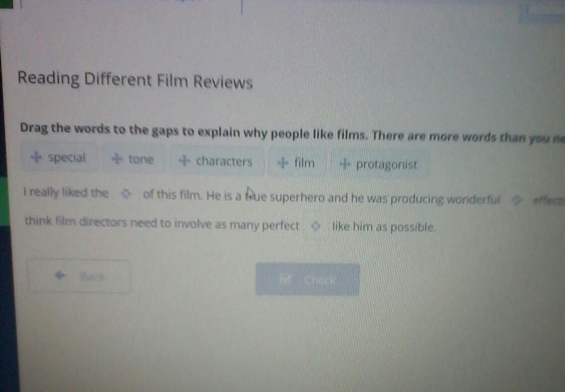Click the 'Reading Different Film Reviews' heading
This screenshot has width=565, height=392.
click(x=135, y=80)
